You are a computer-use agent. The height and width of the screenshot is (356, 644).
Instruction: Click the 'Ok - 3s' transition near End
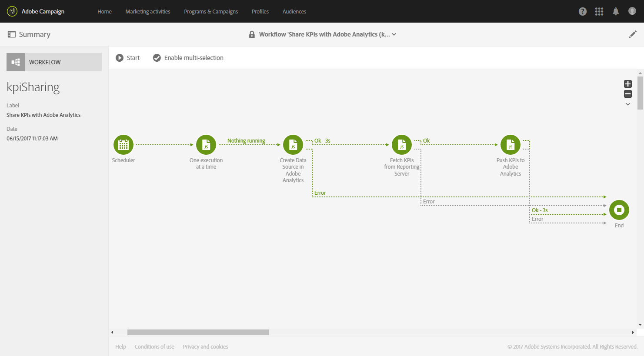540,210
